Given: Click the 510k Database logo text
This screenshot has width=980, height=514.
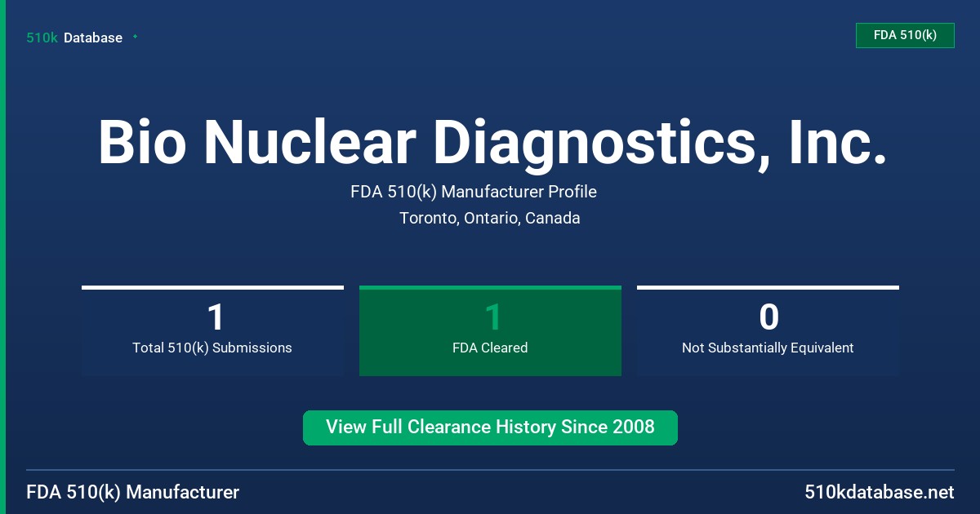Looking at the screenshot, I should (x=74, y=38).
